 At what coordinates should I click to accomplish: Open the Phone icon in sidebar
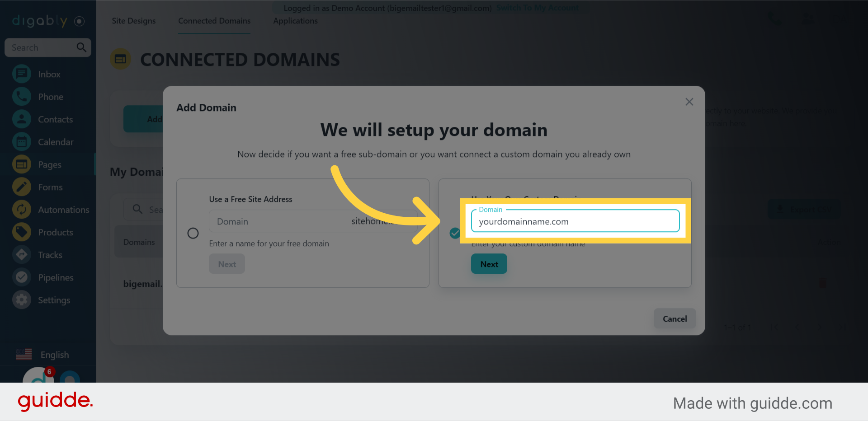pos(22,97)
